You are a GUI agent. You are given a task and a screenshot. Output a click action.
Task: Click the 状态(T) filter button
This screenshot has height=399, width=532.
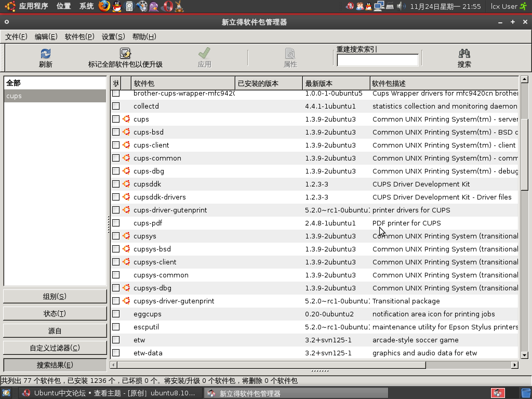point(55,313)
